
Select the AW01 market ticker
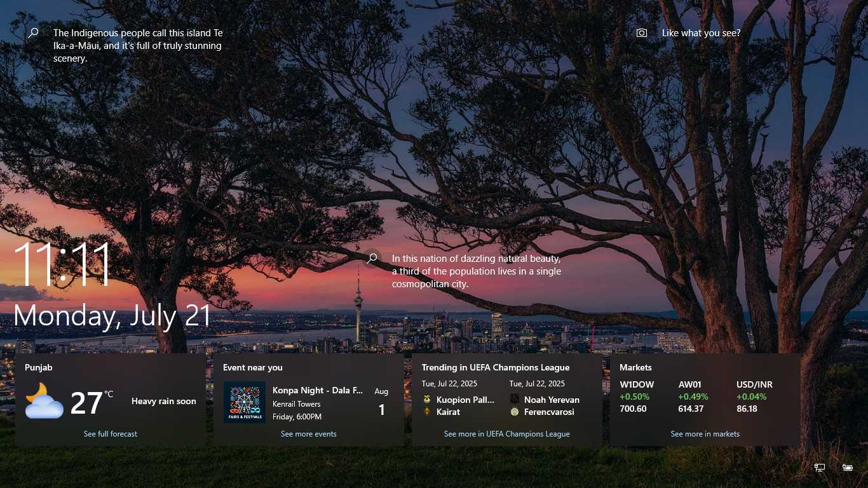(x=690, y=384)
